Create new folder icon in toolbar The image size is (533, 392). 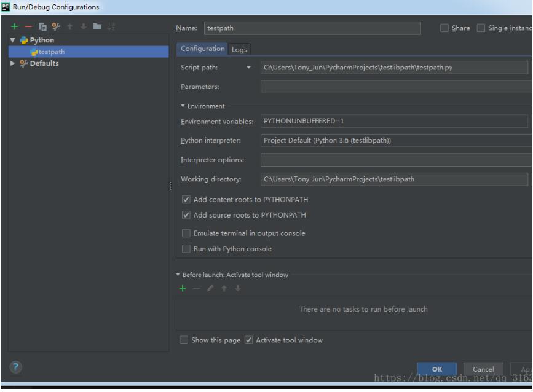[x=97, y=26]
